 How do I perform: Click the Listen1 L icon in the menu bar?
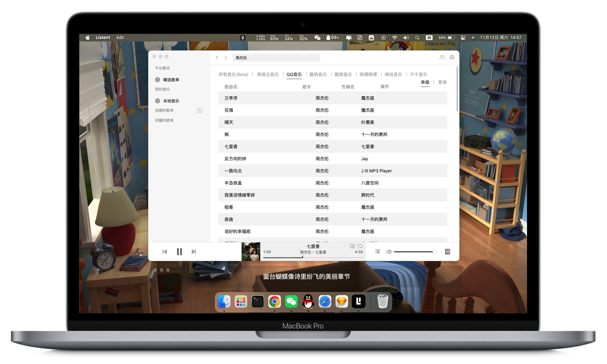243,38
